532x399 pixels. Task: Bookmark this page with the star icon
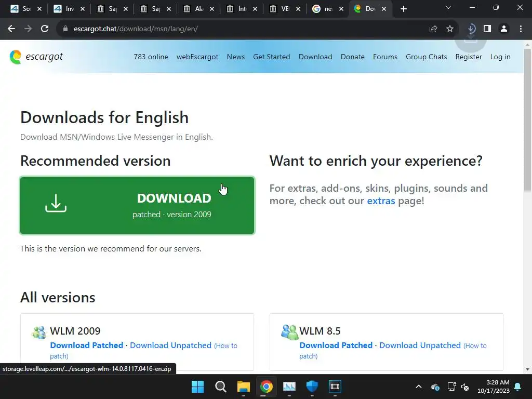point(450,29)
